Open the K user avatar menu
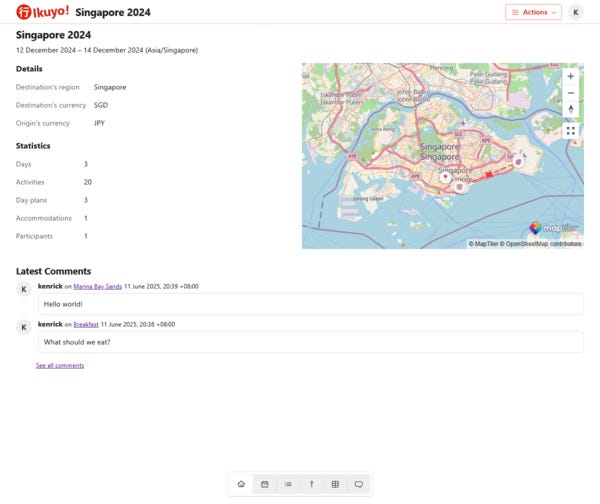The image size is (600, 504). pos(576,12)
